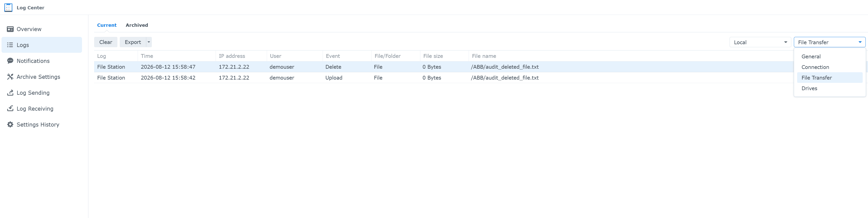
Task: Open the Local source dropdown
Action: pyautogui.click(x=760, y=42)
